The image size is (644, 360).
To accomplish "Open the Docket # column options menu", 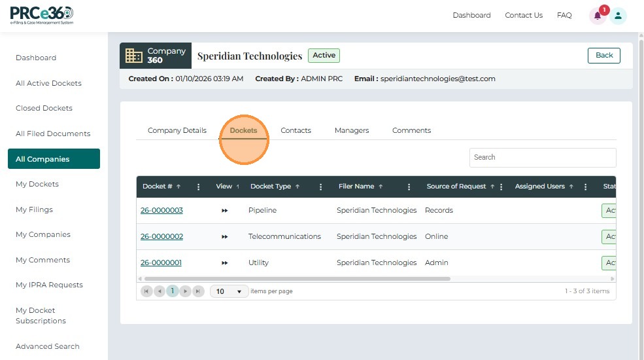I will pyautogui.click(x=199, y=187).
